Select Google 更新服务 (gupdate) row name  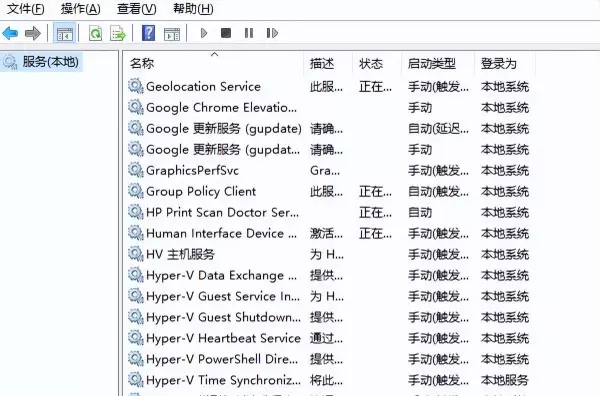pyautogui.click(x=224, y=129)
